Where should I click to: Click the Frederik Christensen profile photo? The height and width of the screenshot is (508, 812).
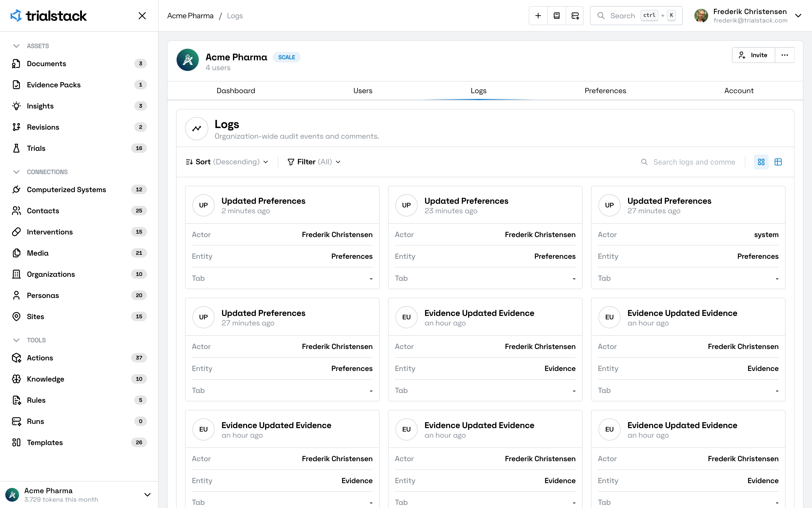click(701, 16)
